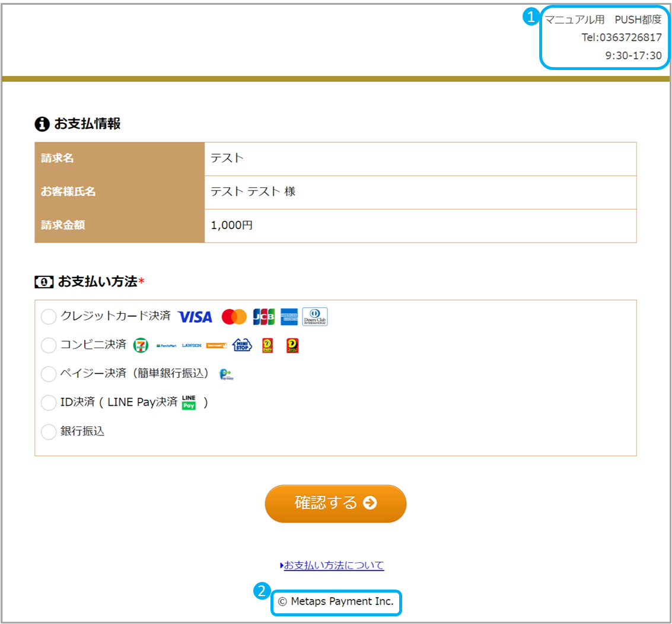
Task: Click the American Express logo
Action: click(289, 317)
